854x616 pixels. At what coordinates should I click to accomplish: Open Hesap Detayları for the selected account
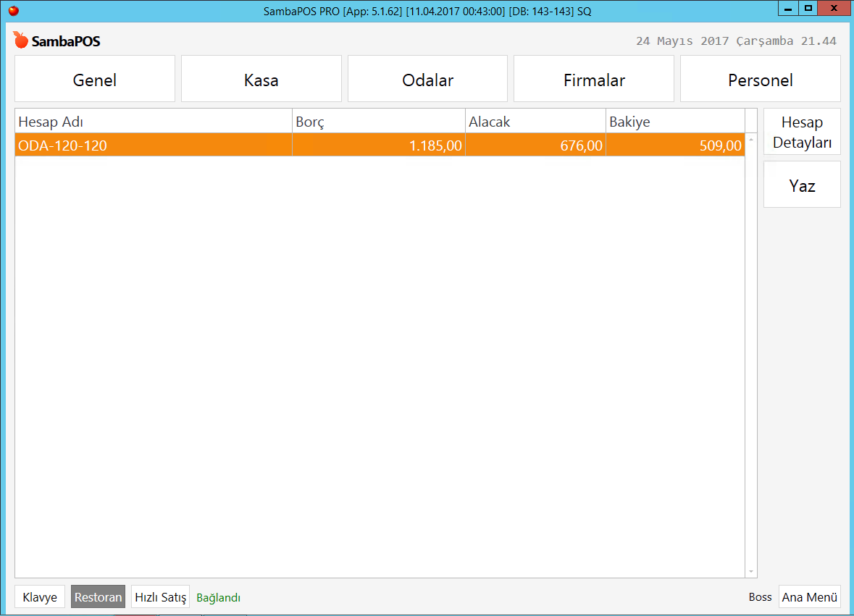pyautogui.click(x=802, y=132)
